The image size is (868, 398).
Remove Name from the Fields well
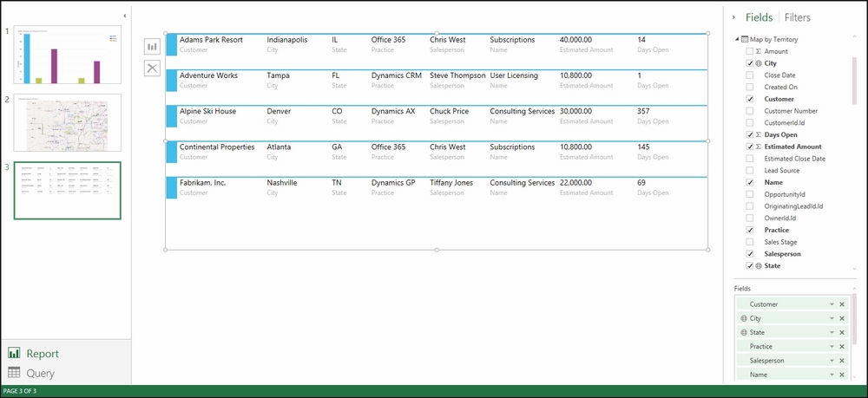[842, 375]
